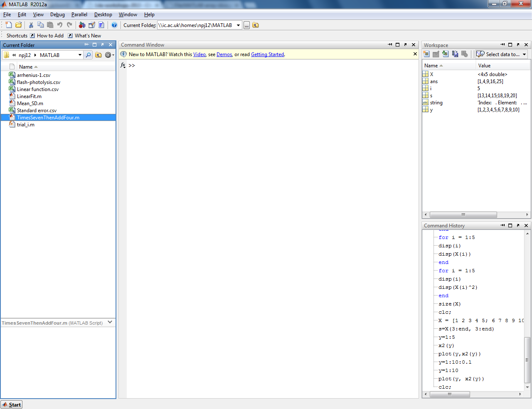Screen dimensions: 532x409
Task: Click the Command History vertical scrollbar
Action: click(x=527, y=360)
